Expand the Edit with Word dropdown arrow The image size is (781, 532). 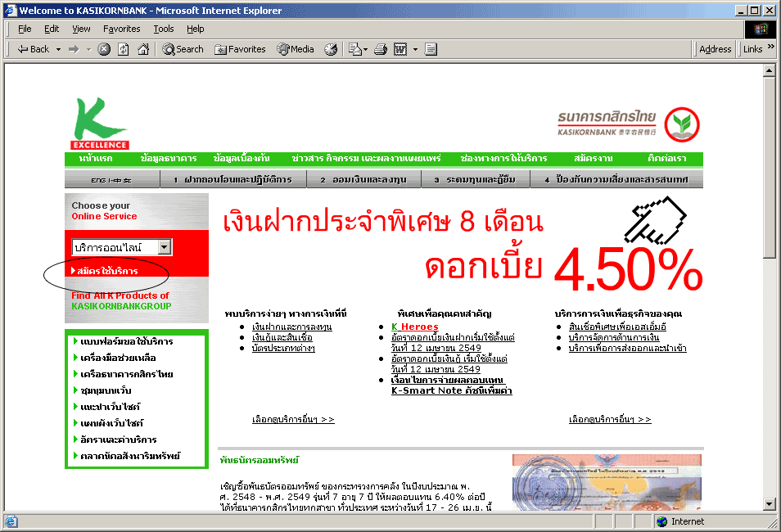pos(415,49)
